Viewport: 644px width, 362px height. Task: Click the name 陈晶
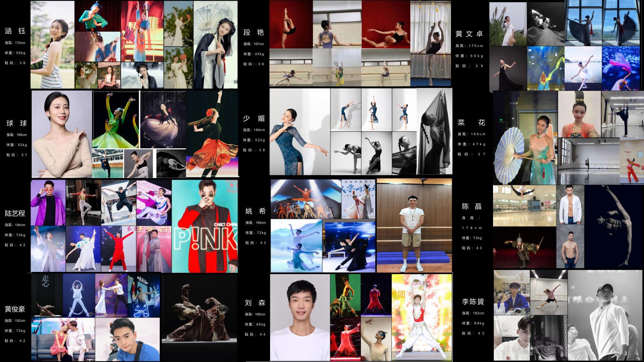click(472, 206)
